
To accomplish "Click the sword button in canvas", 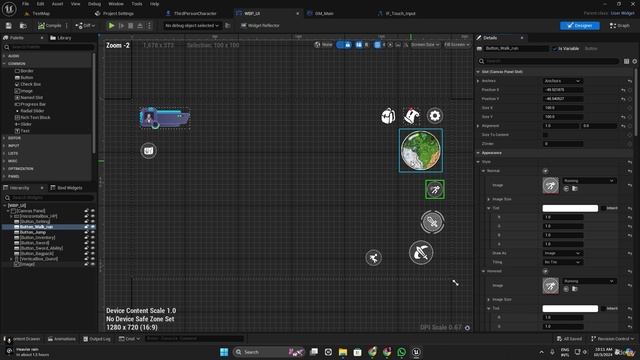I will point(432,222).
